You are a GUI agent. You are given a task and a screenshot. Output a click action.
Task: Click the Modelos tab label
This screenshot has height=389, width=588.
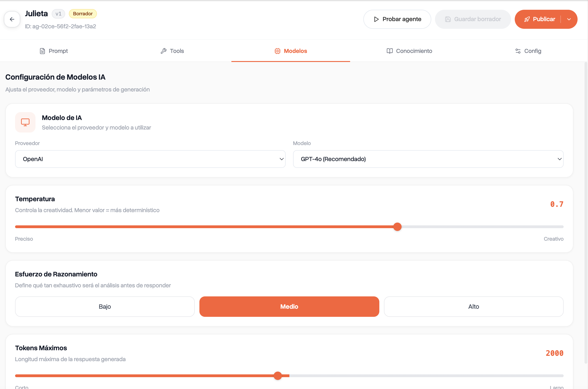295,51
